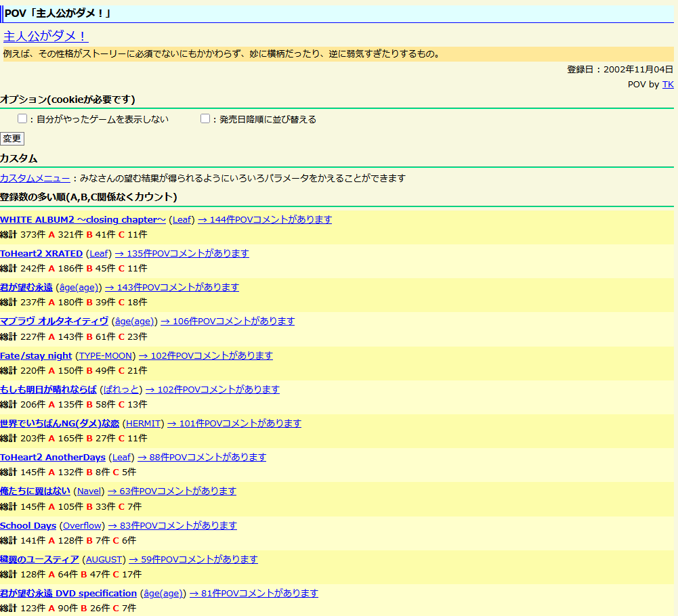The width and height of the screenshot is (678, 616).
Task: Open School Days game link
Action: (x=28, y=526)
